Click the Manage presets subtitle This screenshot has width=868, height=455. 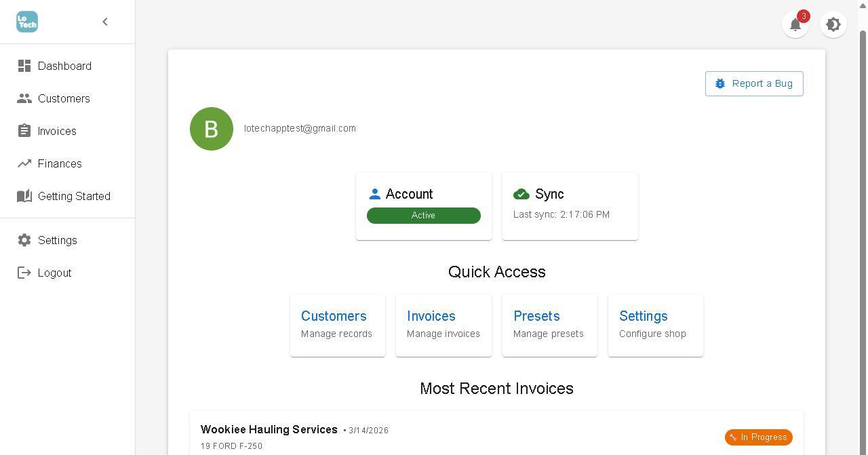coord(549,334)
